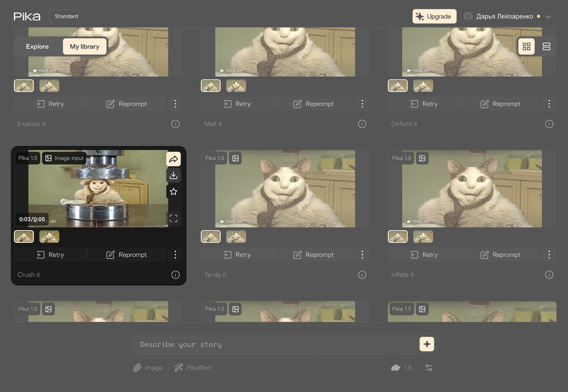Open more options for the Melt it card
Screen dimensions: 568x392
362,104
